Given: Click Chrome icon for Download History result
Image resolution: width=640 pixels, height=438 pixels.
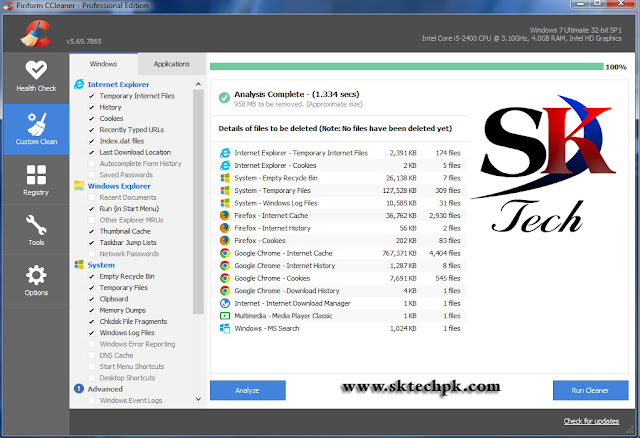Looking at the screenshot, I should [x=225, y=291].
